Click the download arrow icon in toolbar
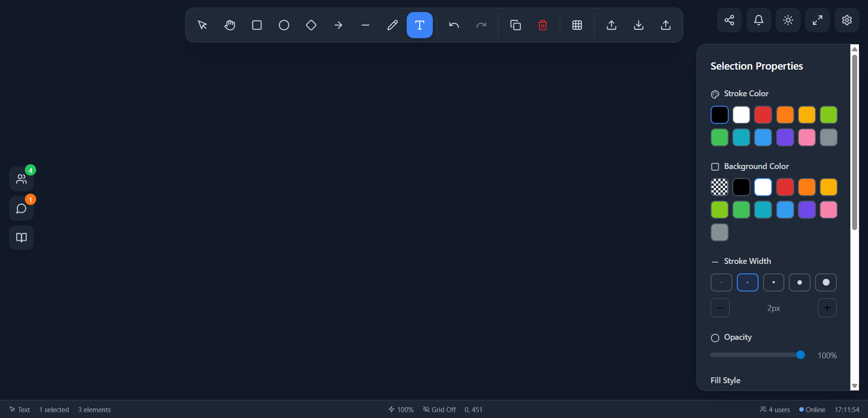Viewport: 868px width, 418px height. tap(639, 25)
